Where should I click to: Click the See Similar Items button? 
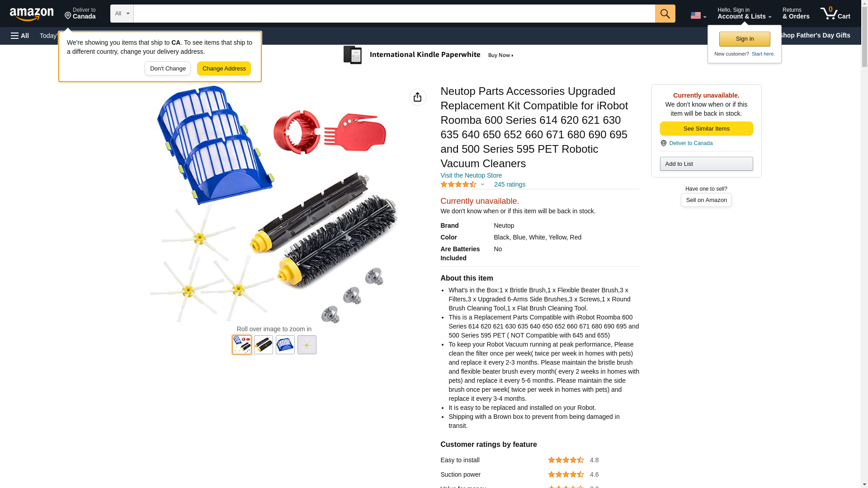pyautogui.click(x=706, y=129)
